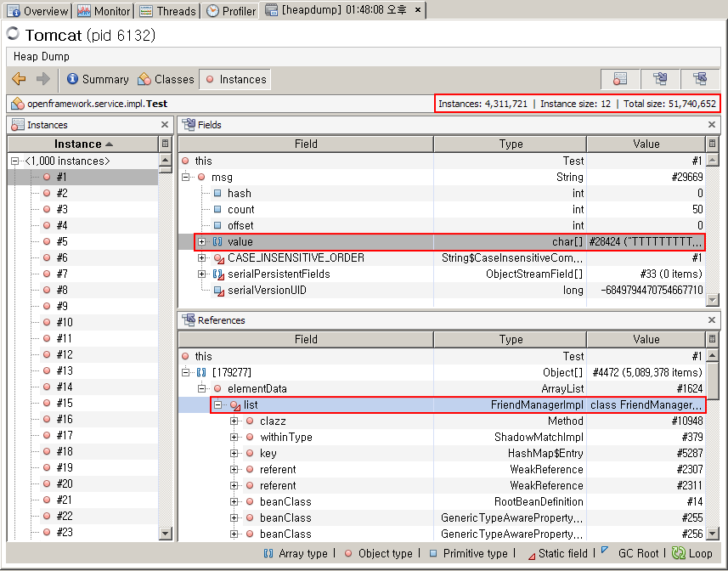Switch to the Monitor tab

click(104, 11)
